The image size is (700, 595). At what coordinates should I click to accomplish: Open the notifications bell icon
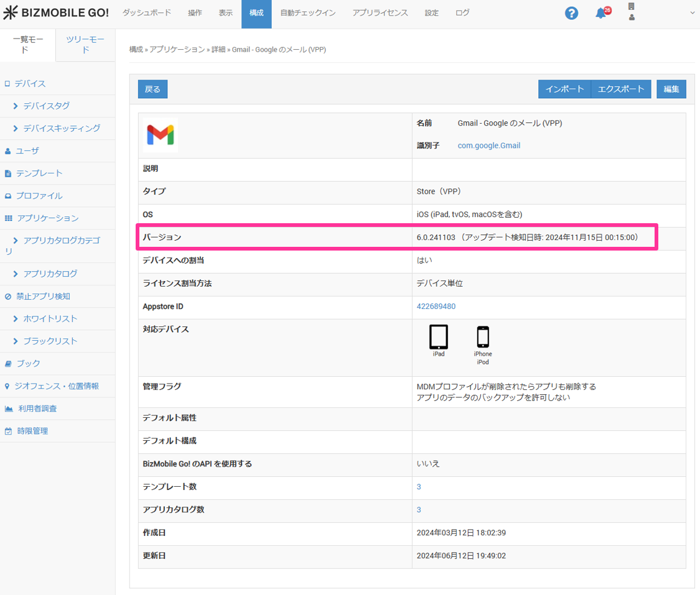(601, 13)
